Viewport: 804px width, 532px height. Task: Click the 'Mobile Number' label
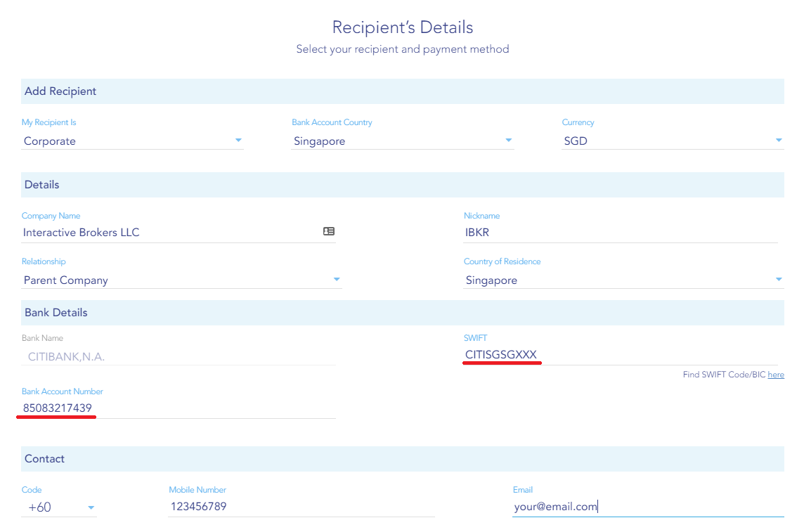pyautogui.click(x=197, y=489)
